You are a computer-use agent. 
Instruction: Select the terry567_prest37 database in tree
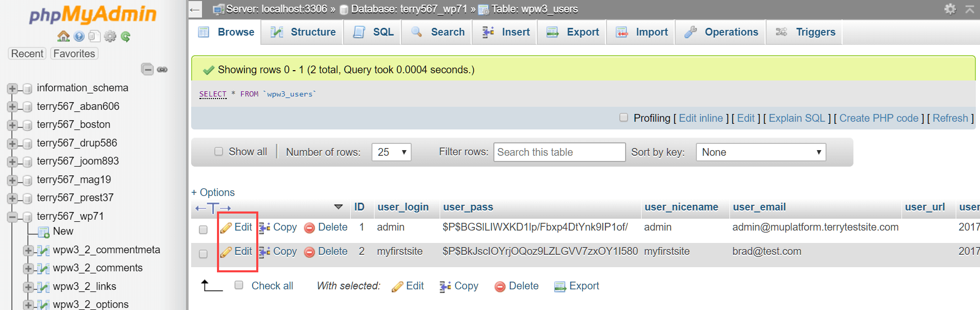pos(75,198)
